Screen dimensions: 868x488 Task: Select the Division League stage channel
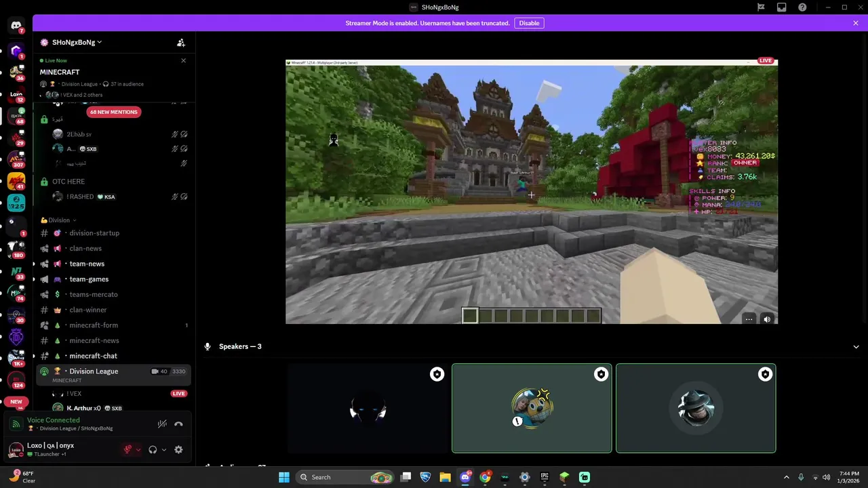pyautogui.click(x=114, y=375)
